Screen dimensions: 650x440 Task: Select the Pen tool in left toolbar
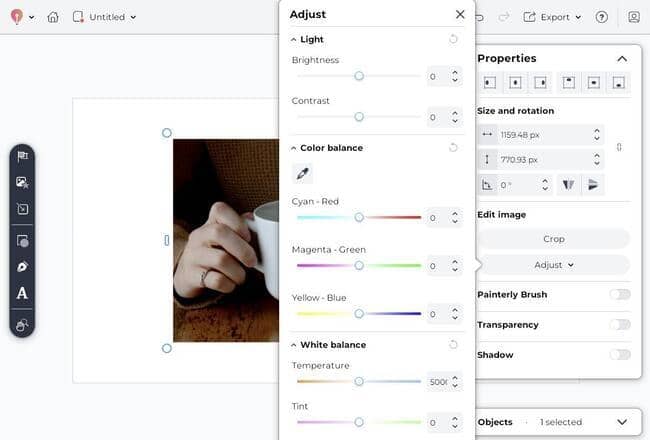coord(22,267)
